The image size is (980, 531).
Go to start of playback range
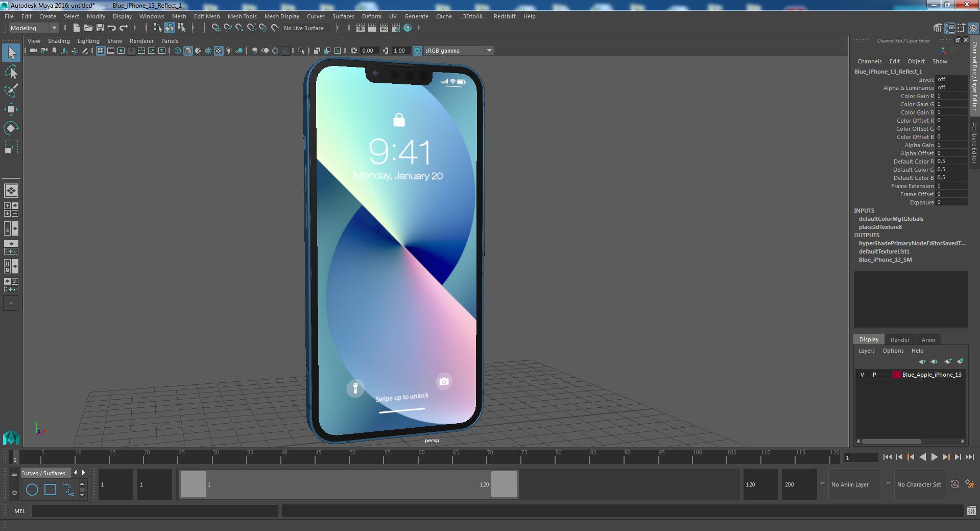888,457
